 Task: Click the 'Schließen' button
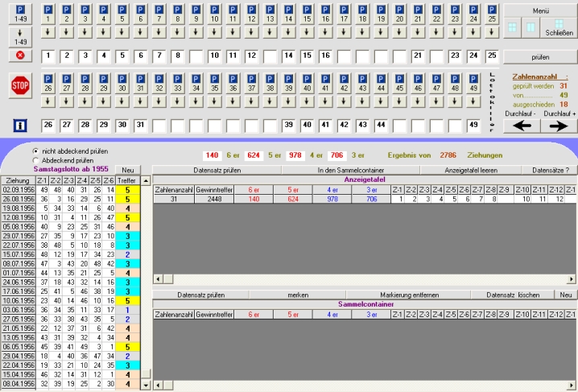coord(559,28)
